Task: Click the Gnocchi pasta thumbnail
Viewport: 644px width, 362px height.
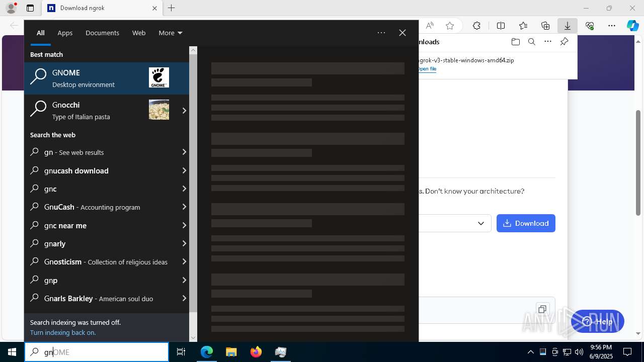Action: click(159, 110)
